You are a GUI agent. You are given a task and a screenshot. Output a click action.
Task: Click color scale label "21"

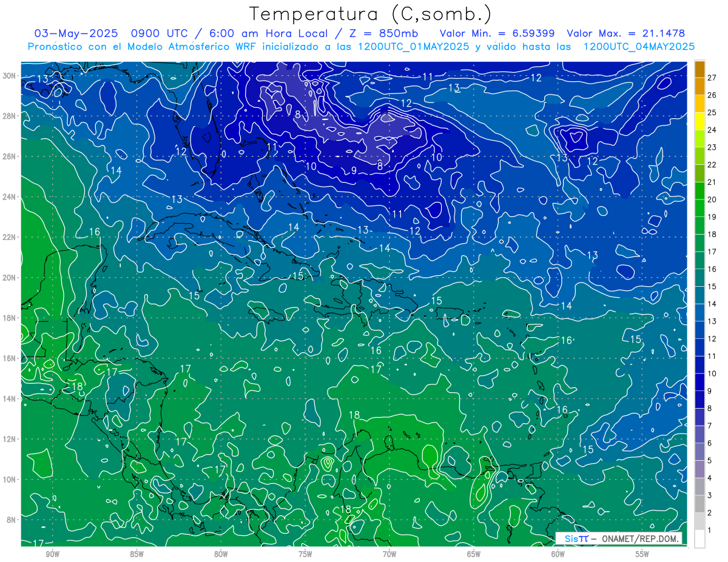(x=712, y=182)
